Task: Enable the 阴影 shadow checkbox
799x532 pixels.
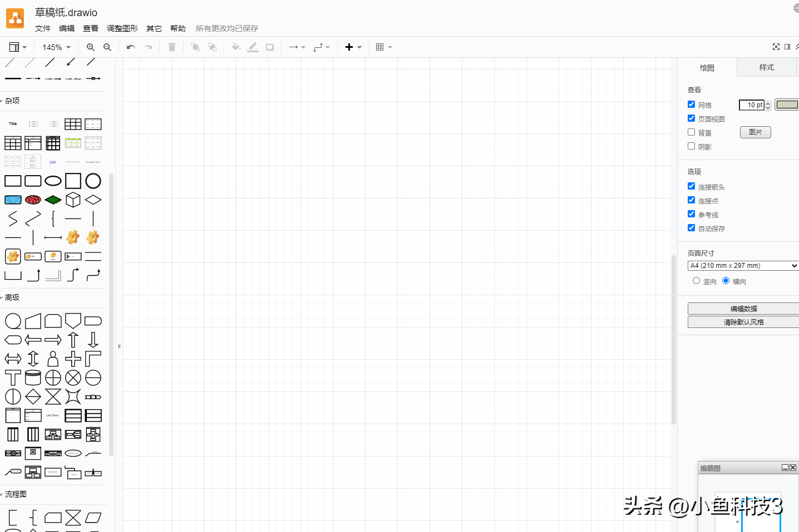Action: click(691, 146)
